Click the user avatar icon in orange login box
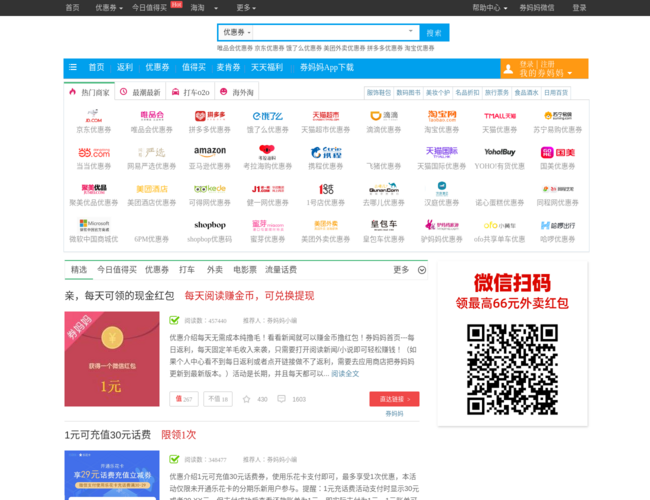This screenshot has width=650, height=500. click(x=508, y=69)
